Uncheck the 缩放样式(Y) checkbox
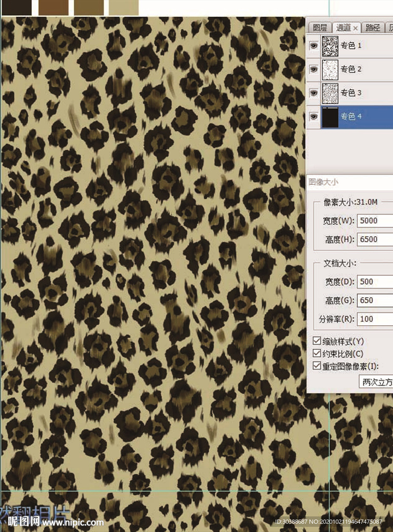The width and height of the screenshot is (393, 532). tap(317, 341)
